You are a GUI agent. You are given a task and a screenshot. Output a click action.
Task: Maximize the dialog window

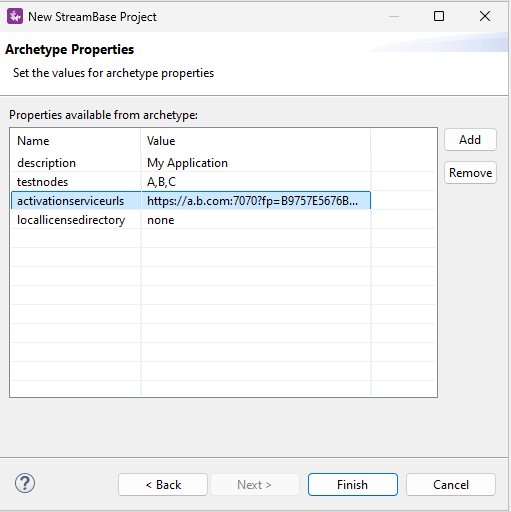tap(439, 16)
